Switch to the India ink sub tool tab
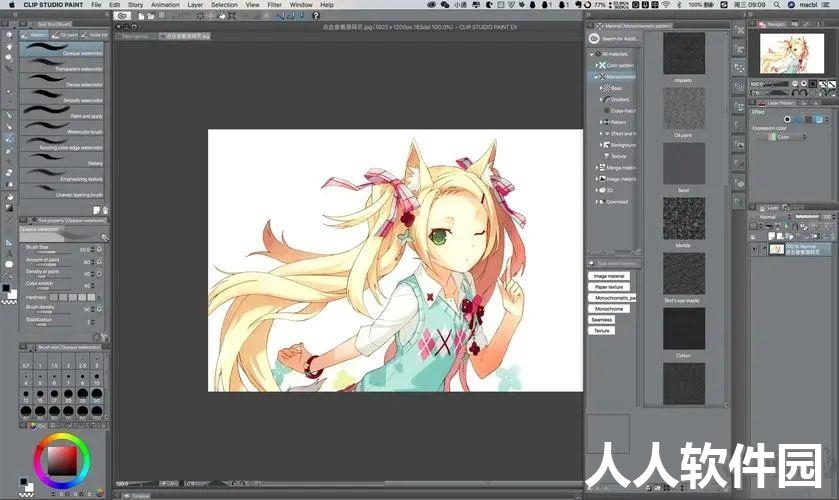The image size is (839, 500). [x=94, y=35]
